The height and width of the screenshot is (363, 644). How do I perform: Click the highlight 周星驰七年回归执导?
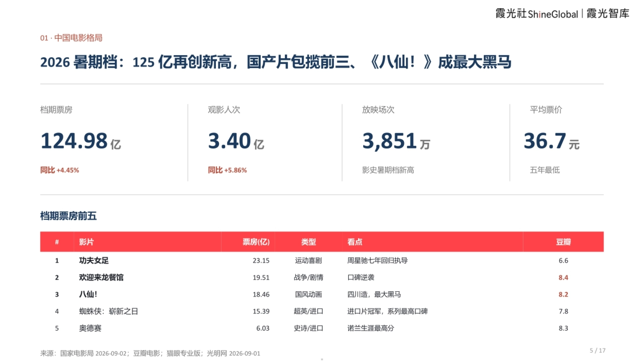377,261
